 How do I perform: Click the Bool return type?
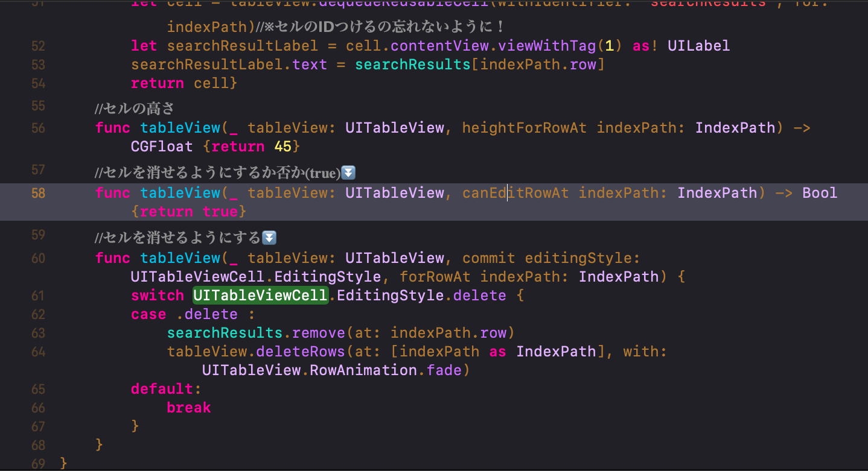coord(820,193)
